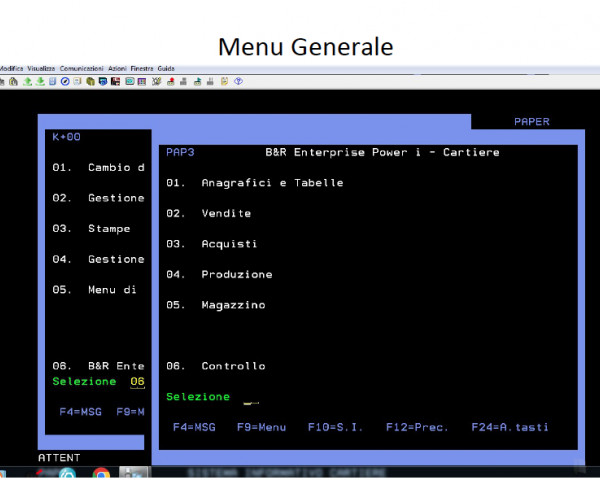
Task: Click the PAPER label at top right
Action: (x=532, y=122)
